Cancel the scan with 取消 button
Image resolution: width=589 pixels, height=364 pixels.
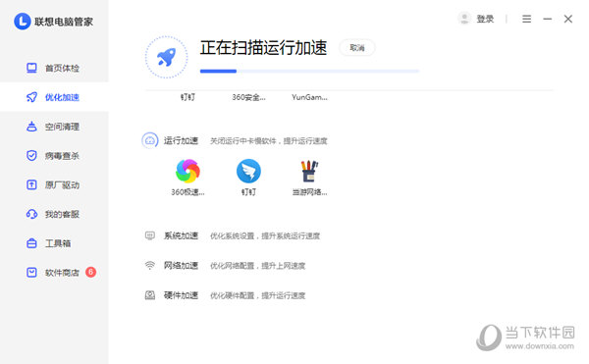(x=357, y=48)
